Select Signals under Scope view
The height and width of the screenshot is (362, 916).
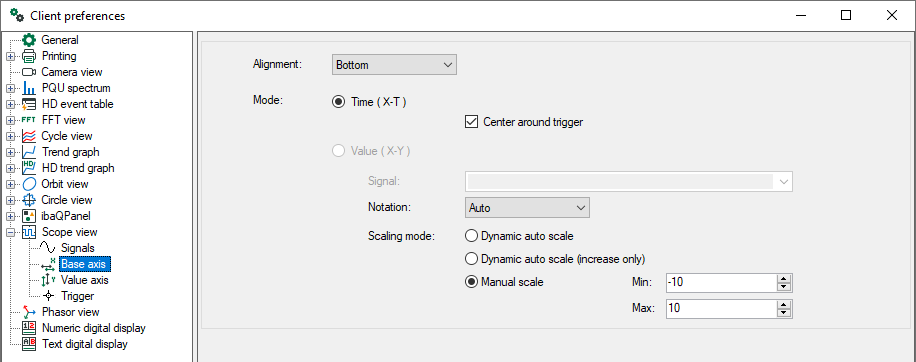[x=78, y=248]
